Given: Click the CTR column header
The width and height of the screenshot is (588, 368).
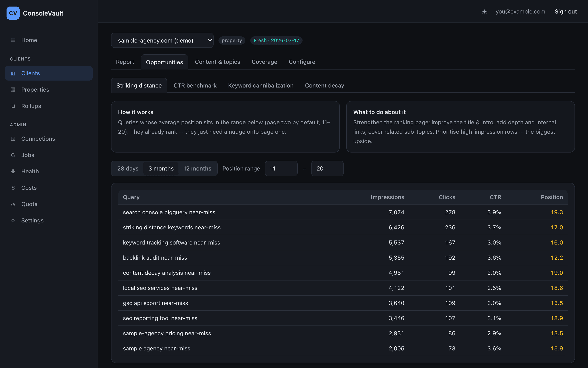Looking at the screenshot, I should (495, 197).
